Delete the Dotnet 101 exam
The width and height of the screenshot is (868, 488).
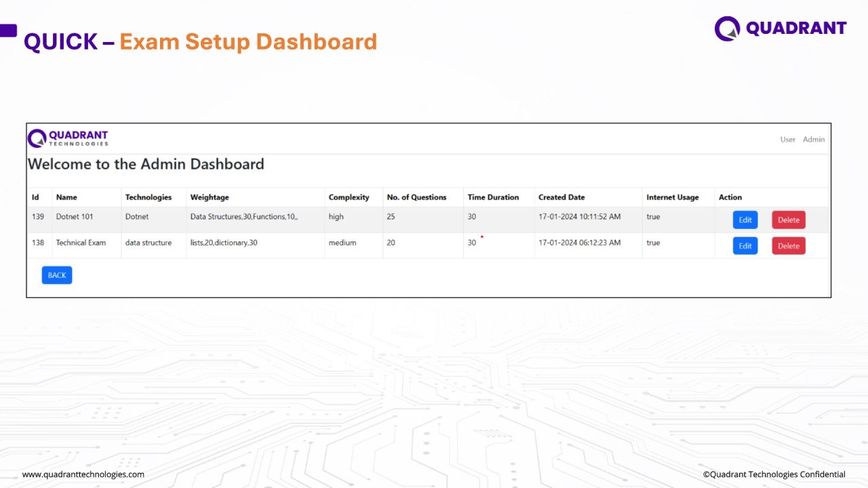[789, 220]
